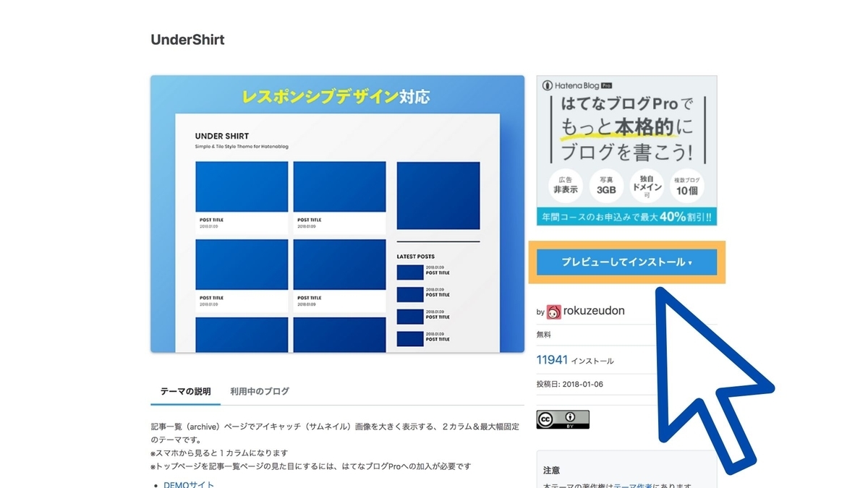868x488 pixels.
Task: Click the rokuzeudon author avatar icon
Action: click(x=553, y=311)
